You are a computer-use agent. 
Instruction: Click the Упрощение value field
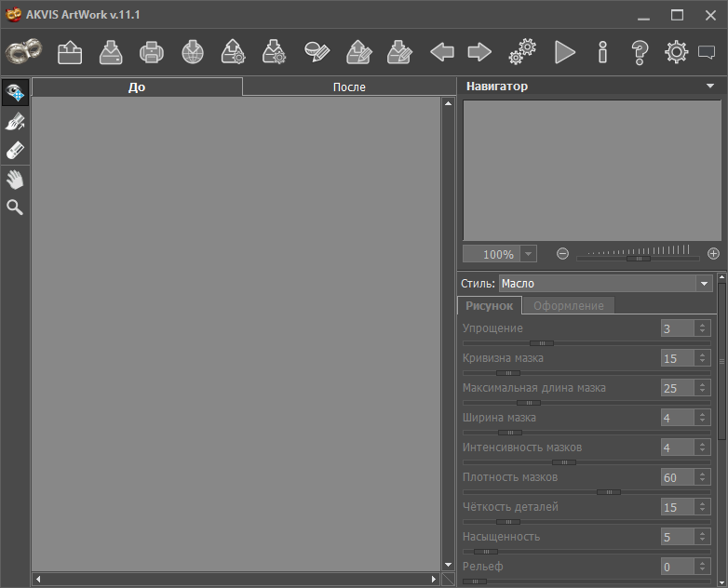678,328
